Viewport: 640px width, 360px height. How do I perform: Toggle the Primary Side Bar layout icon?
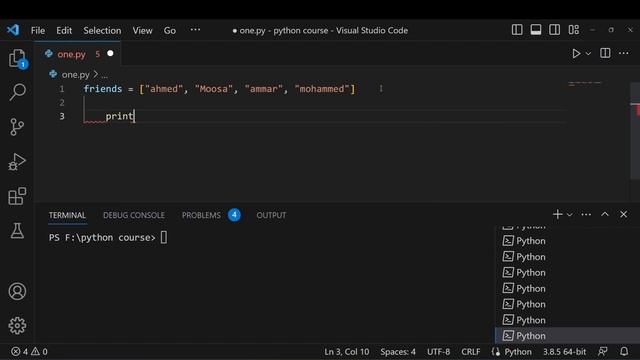(x=517, y=30)
